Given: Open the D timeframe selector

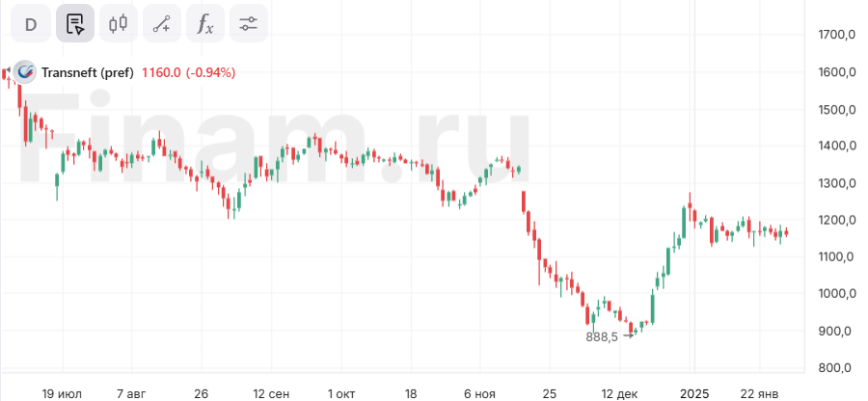Looking at the screenshot, I should tap(31, 24).
